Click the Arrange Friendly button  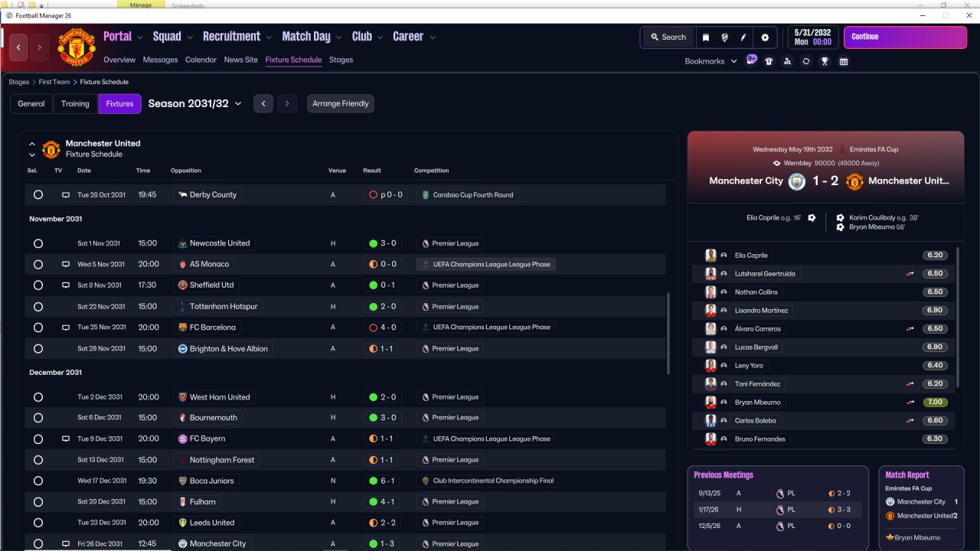(341, 103)
